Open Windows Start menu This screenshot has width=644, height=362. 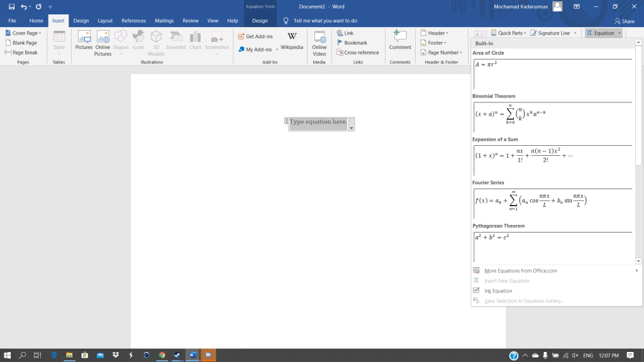pos(8,355)
